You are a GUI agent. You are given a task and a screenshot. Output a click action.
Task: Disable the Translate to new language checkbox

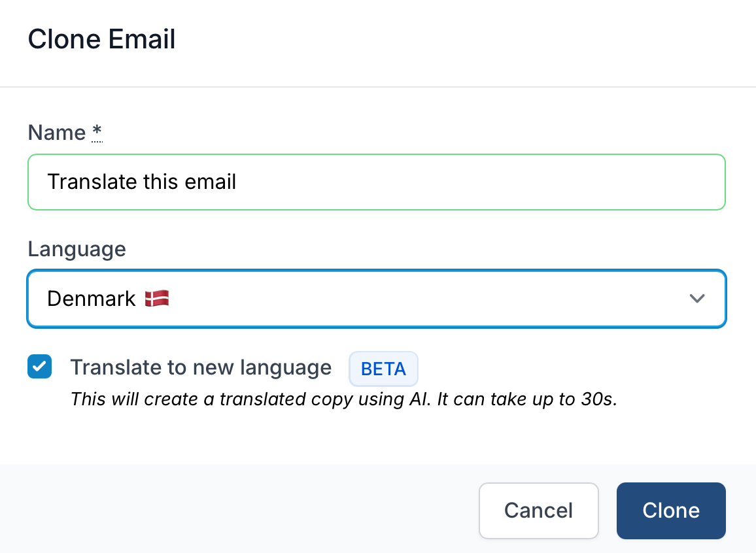click(x=39, y=367)
